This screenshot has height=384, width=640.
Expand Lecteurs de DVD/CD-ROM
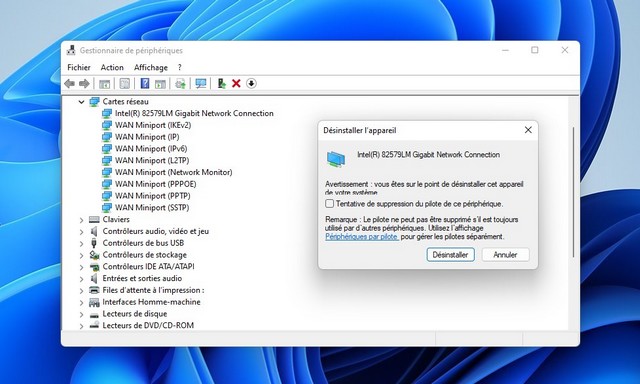point(81,326)
